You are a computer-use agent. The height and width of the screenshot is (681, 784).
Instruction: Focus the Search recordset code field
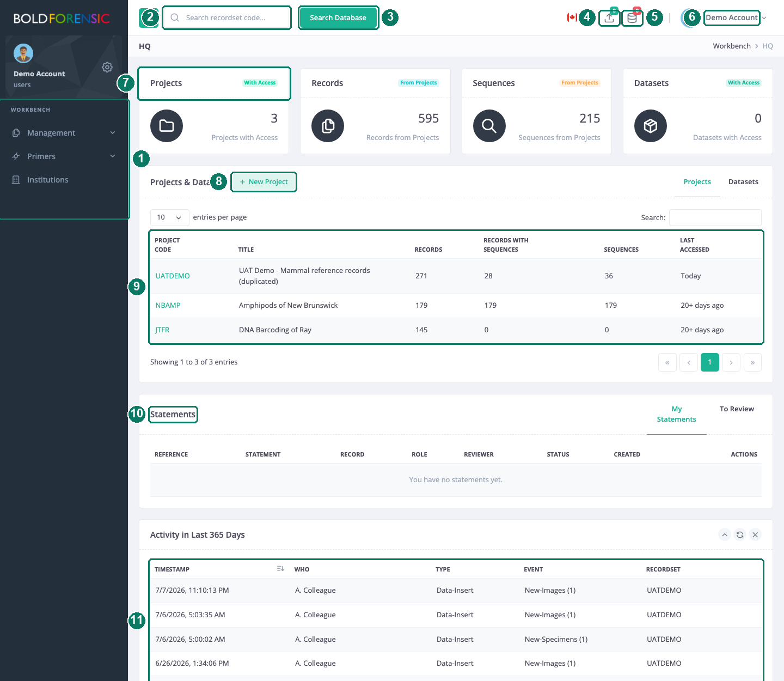226,17
